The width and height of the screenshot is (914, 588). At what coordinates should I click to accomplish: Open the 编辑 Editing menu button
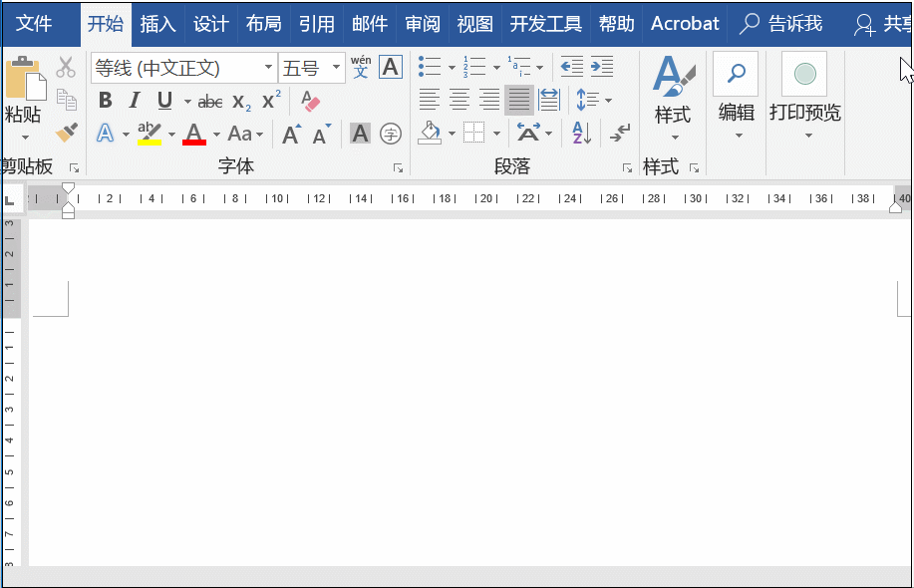pyautogui.click(x=737, y=96)
